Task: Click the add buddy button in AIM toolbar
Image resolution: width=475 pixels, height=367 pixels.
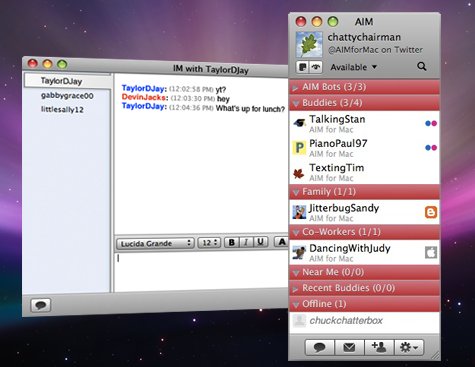Action: pyautogui.click(x=379, y=348)
